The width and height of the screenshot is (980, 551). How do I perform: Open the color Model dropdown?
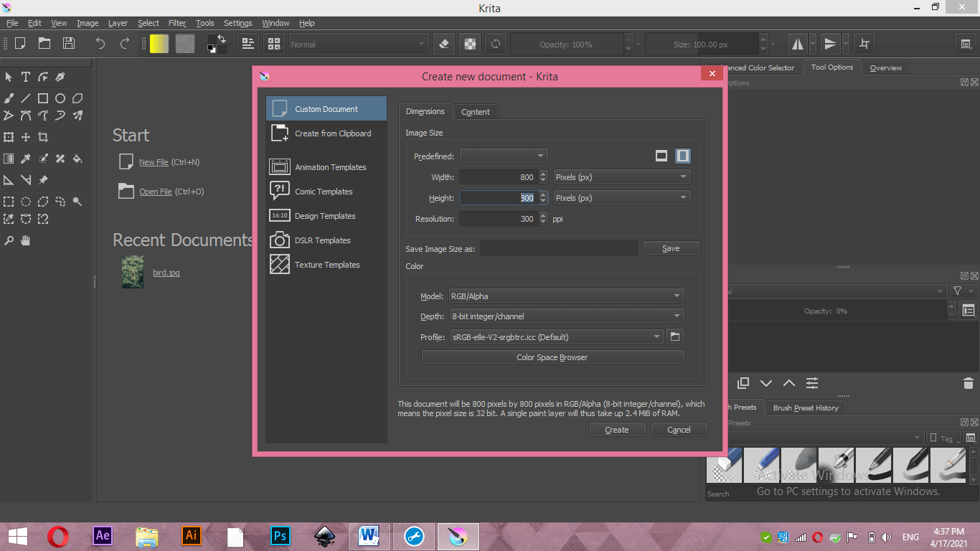(566, 296)
